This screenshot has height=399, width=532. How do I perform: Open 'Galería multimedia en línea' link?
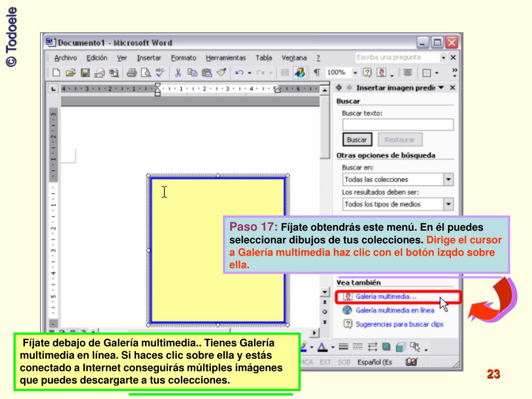point(395,310)
